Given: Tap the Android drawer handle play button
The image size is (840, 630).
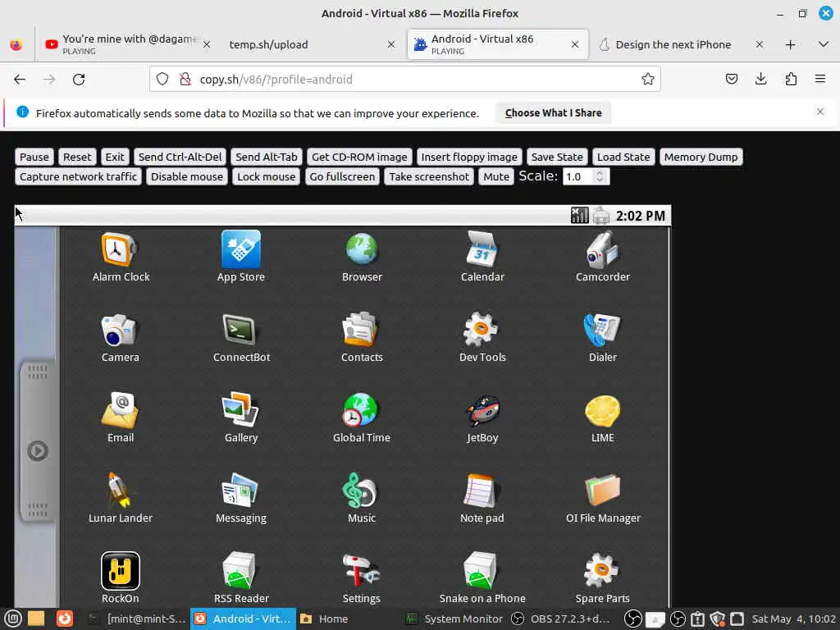Looking at the screenshot, I should pyautogui.click(x=38, y=450).
